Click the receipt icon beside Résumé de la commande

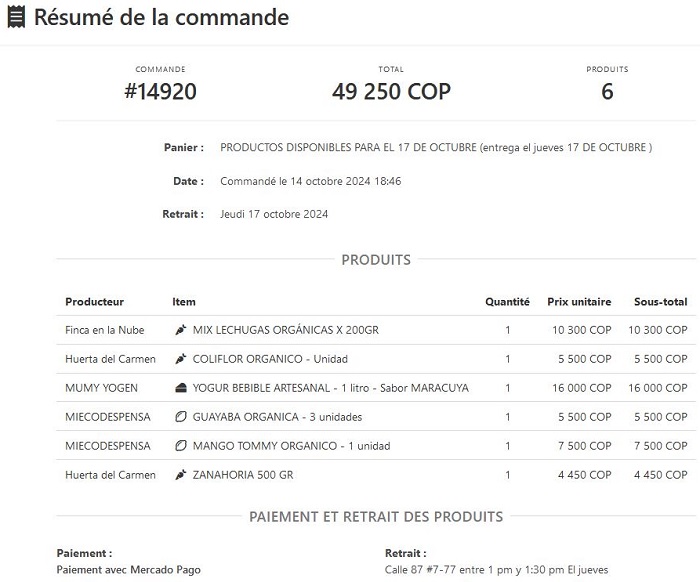(x=16, y=18)
